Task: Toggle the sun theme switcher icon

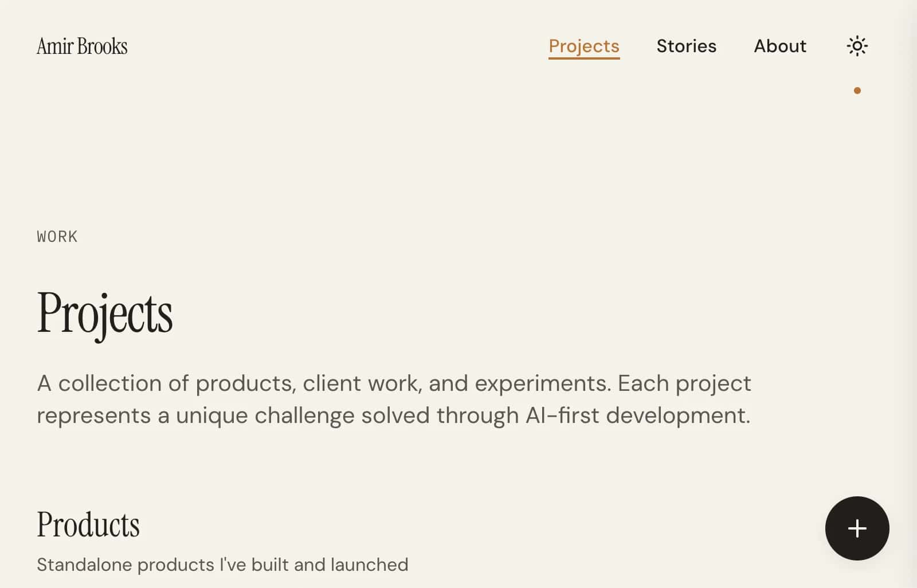Action: tap(857, 46)
